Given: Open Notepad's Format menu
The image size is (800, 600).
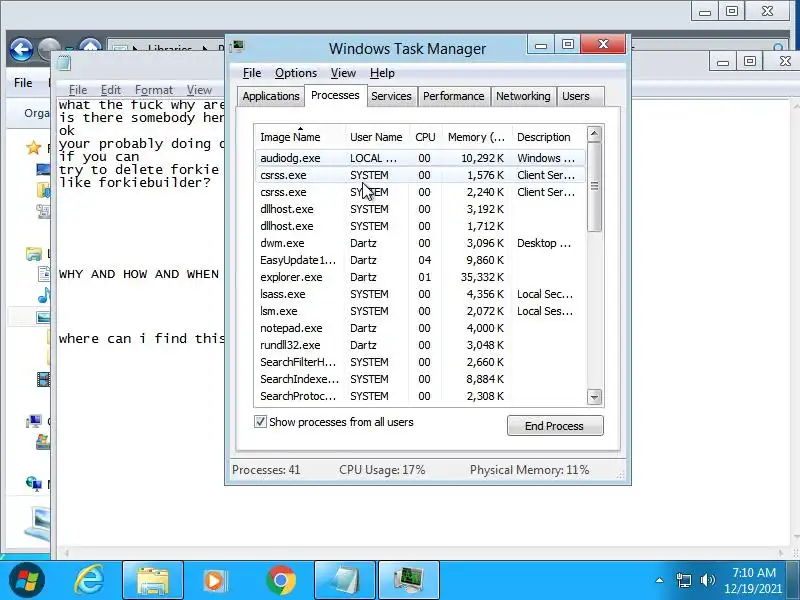Looking at the screenshot, I should point(154,90).
